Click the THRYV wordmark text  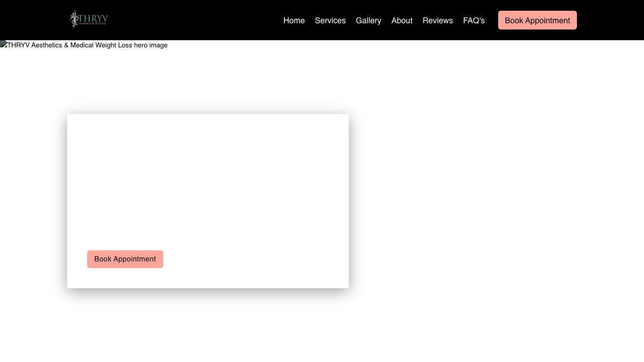click(x=93, y=18)
